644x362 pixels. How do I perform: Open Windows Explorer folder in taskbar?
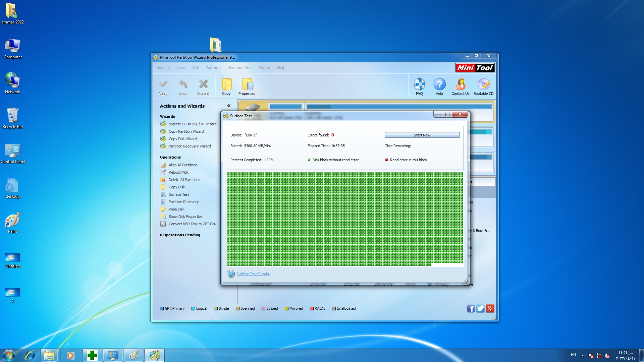tap(49, 355)
